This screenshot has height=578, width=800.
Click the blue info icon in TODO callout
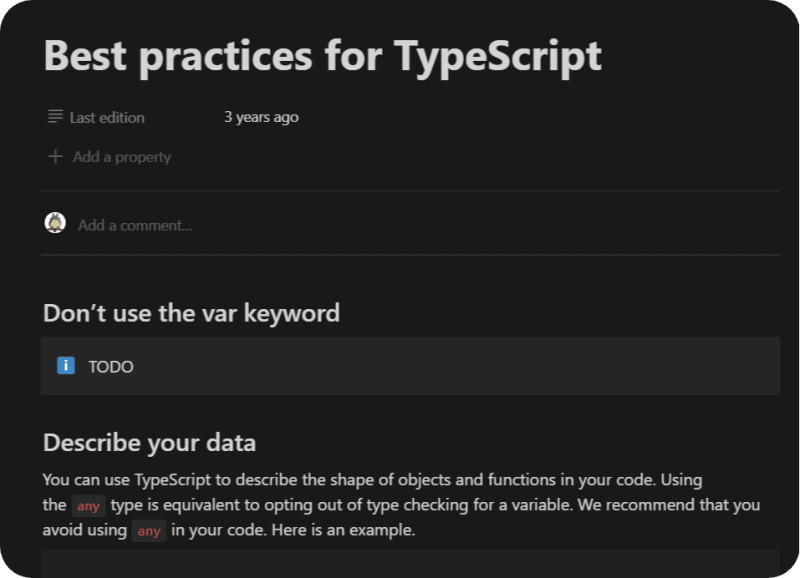(66, 366)
